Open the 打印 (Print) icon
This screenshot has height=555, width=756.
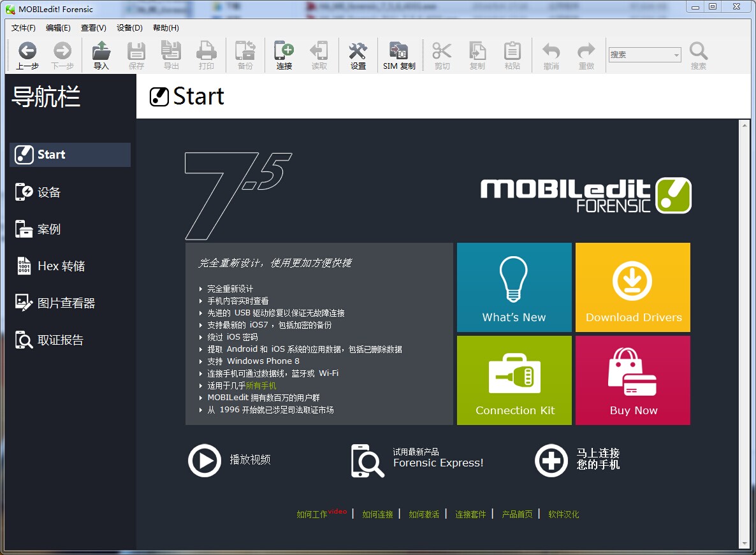click(x=207, y=54)
